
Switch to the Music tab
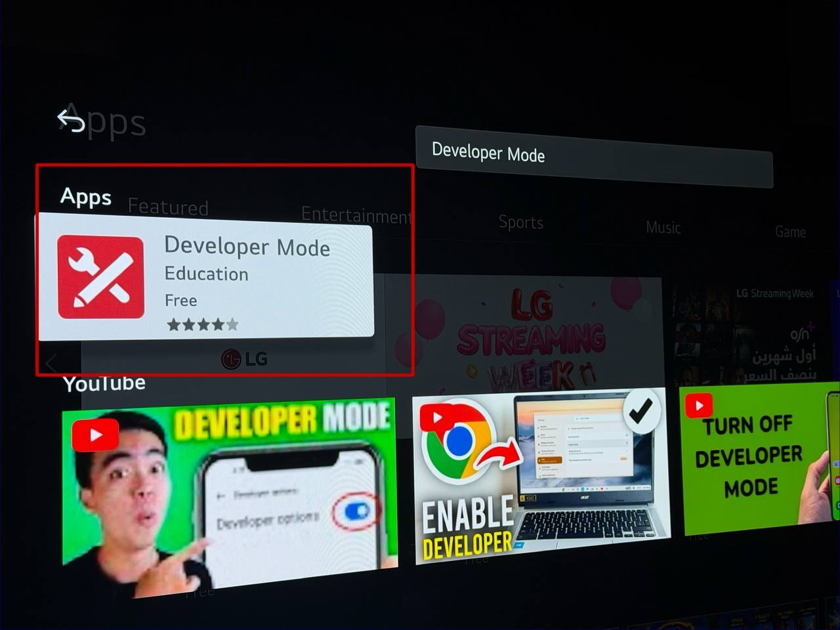click(x=663, y=228)
